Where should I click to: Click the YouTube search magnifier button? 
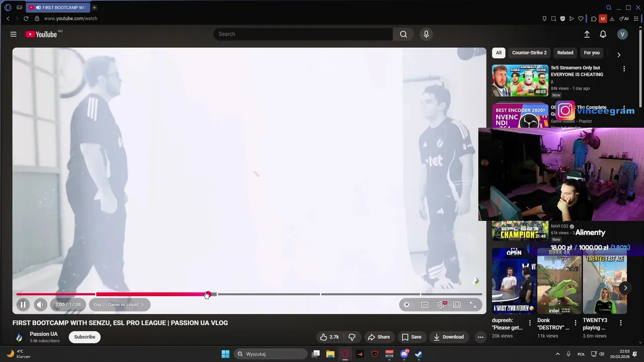pos(404,34)
